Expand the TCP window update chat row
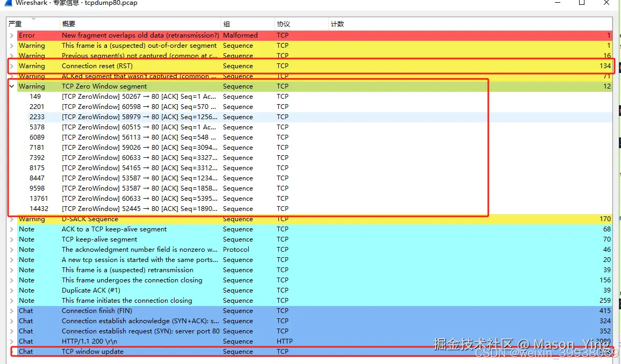Screen dimensions: 621x364 tap(12, 352)
